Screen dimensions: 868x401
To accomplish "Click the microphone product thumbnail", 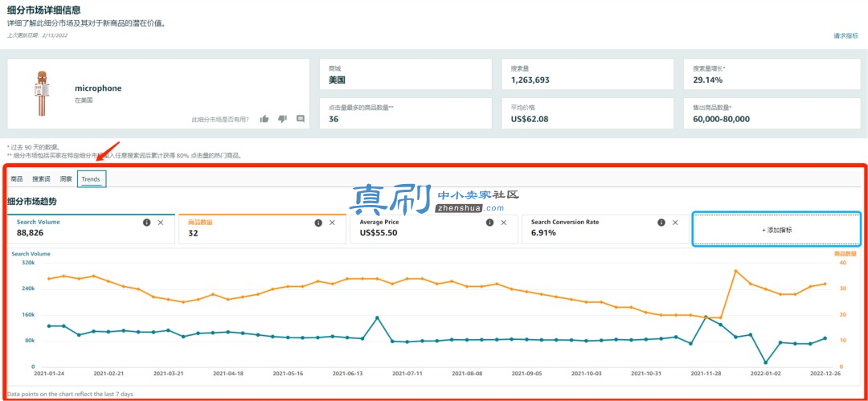I will [40, 93].
